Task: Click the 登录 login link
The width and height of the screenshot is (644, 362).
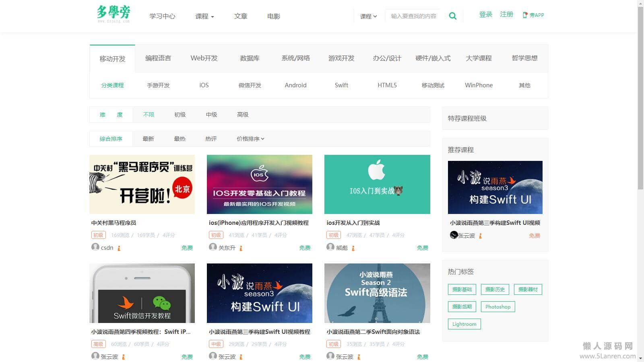Action: [x=486, y=14]
